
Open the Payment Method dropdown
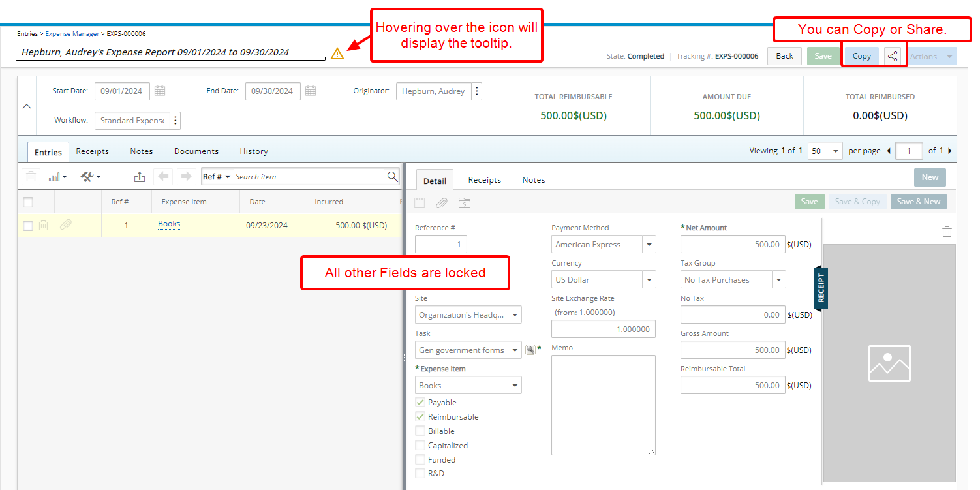point(649,244)
